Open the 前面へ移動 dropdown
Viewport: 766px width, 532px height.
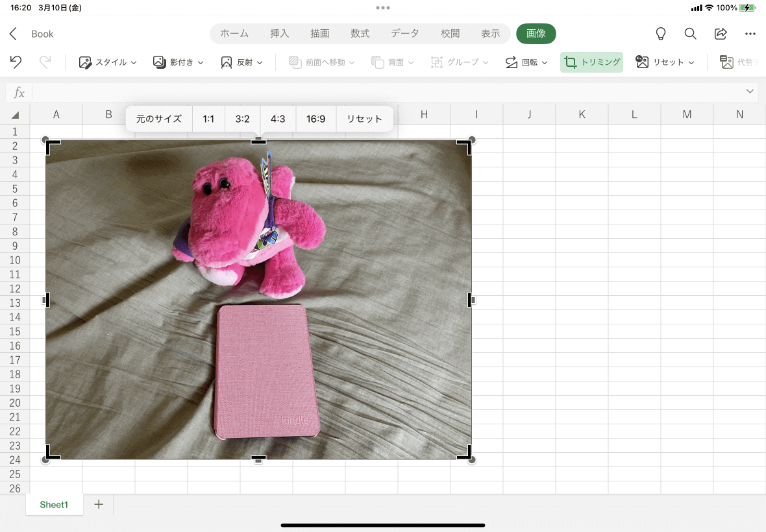coord(321,62)
